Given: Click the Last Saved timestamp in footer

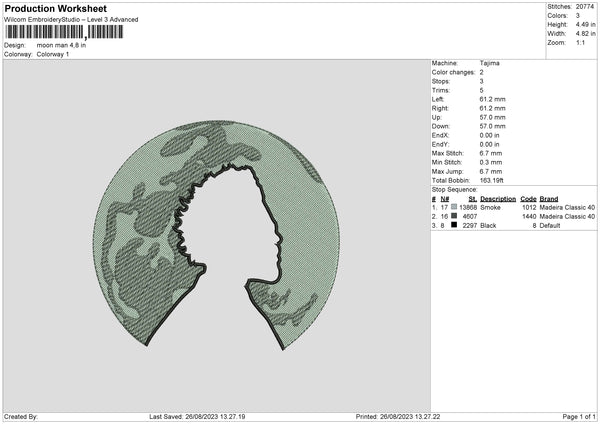Looking at the screenshot, I should [x=196, y=416].
